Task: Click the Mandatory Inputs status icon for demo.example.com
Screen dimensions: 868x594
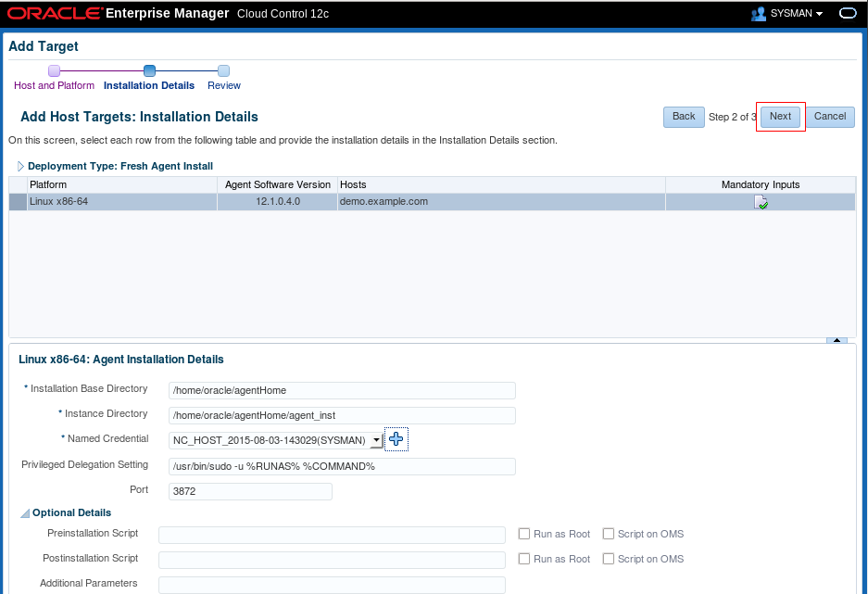Action: pyautogui.click(x=761, y=202)
